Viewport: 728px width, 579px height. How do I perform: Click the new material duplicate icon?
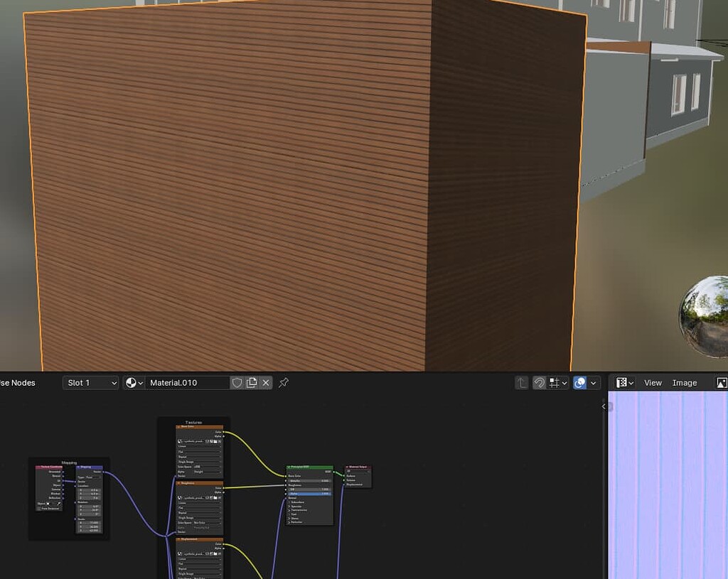252,383
